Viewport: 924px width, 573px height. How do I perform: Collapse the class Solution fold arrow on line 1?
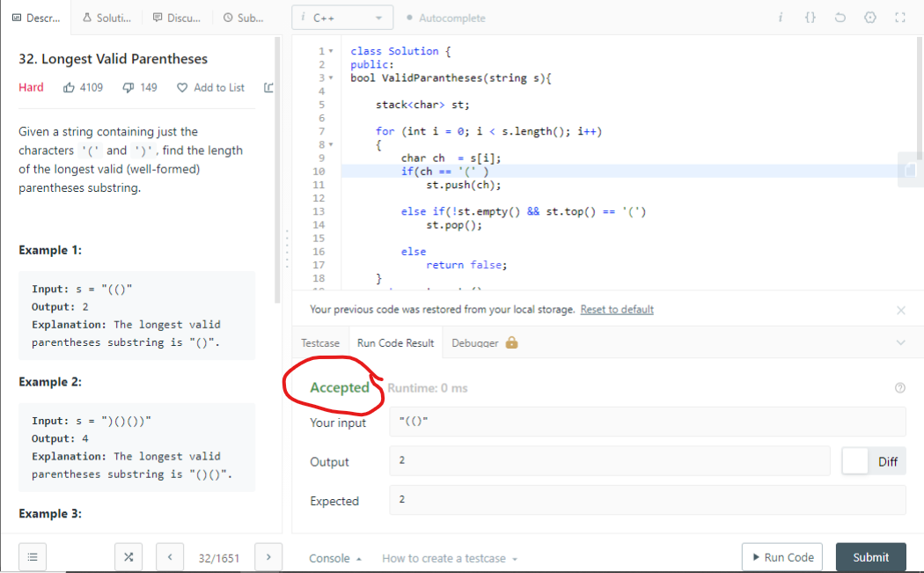pos(331,51)
